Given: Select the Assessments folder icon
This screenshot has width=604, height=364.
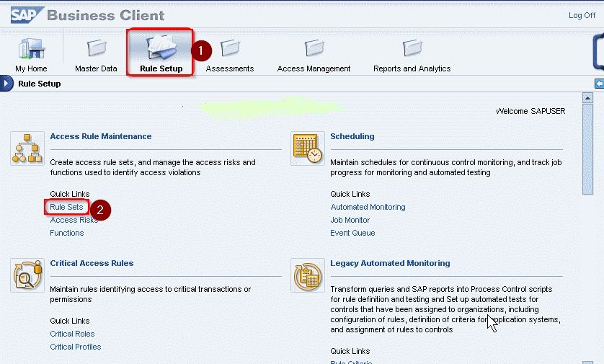Looking at the screenshot, I should pos(230,48).
